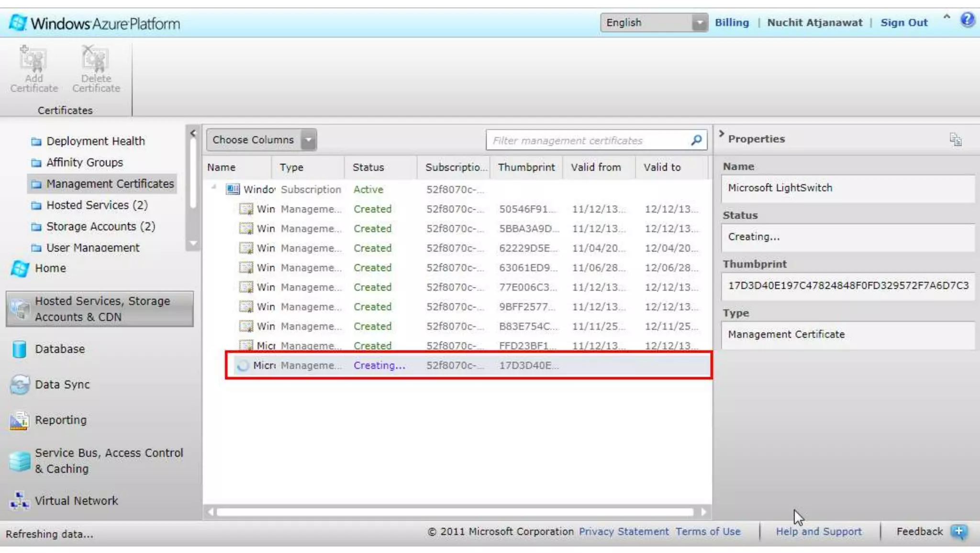Image resolution: width=980 pixels, height=553 pixels.
Task: Collapse the Properties panel chevron
Action: pos(721,134)
